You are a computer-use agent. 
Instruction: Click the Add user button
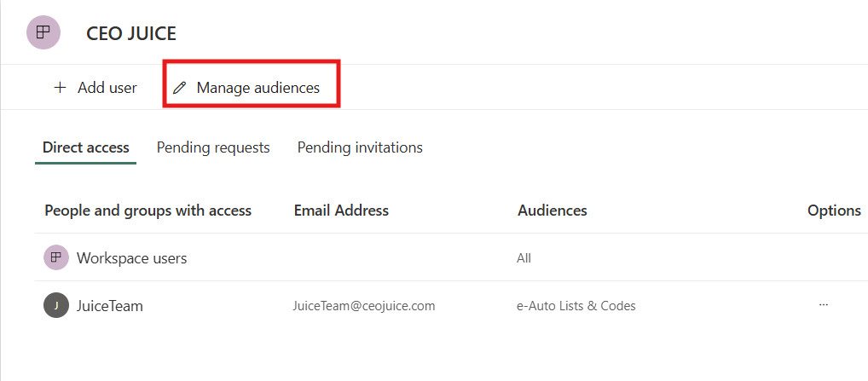click(x=95, y=88)
